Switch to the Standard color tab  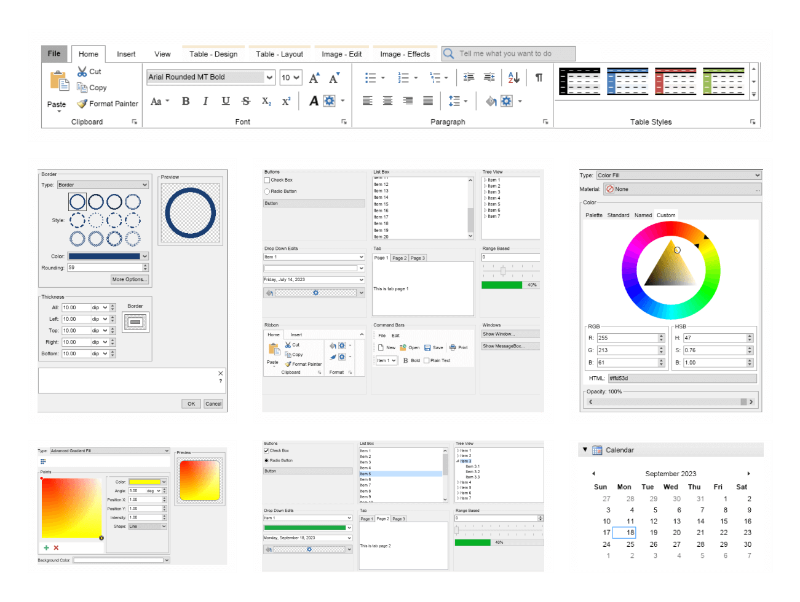[x=618, y=215]
